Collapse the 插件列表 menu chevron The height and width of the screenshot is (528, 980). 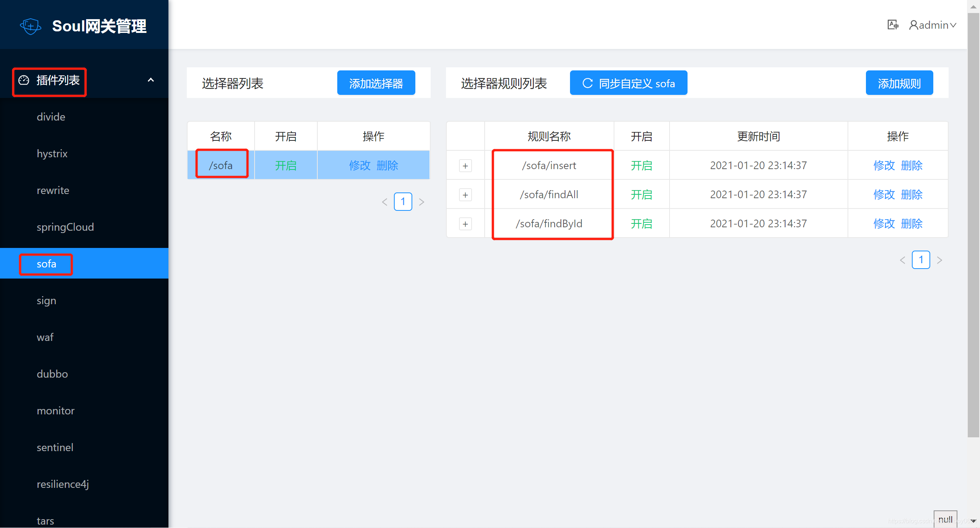(151, 80)
